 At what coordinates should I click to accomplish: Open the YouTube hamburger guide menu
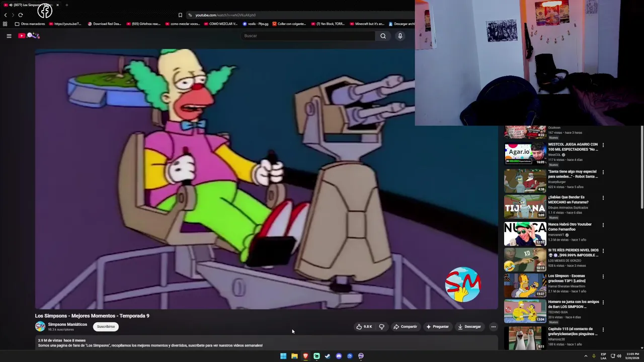tap(9, 36)
